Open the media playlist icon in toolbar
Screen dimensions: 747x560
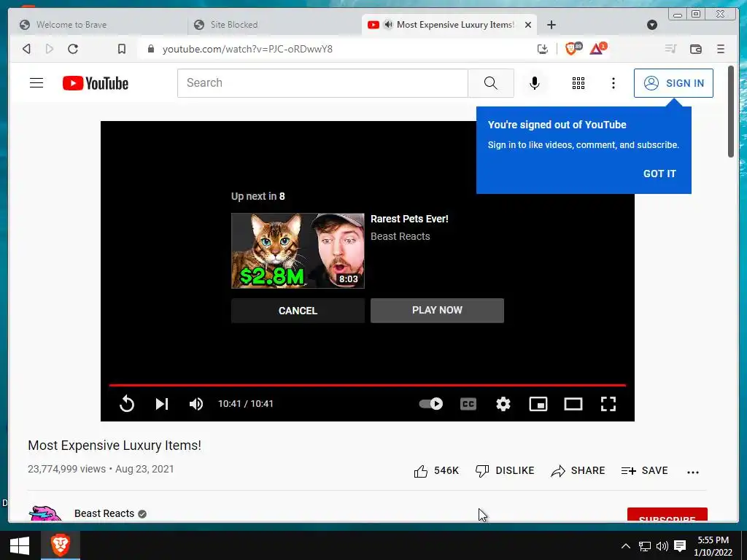671,49
